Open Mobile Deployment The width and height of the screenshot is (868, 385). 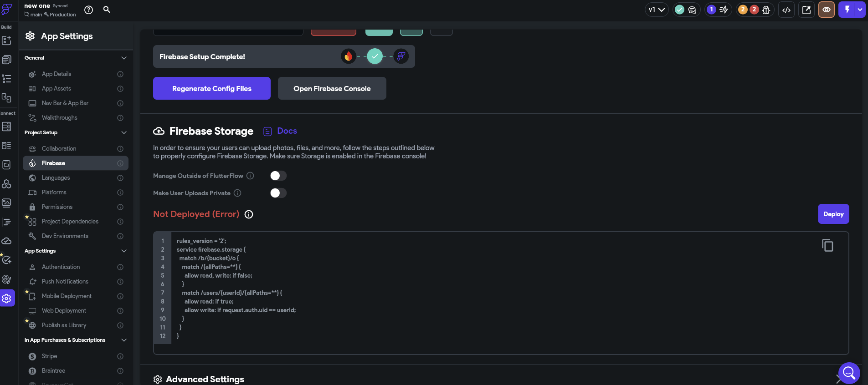[x=76, y=296]
